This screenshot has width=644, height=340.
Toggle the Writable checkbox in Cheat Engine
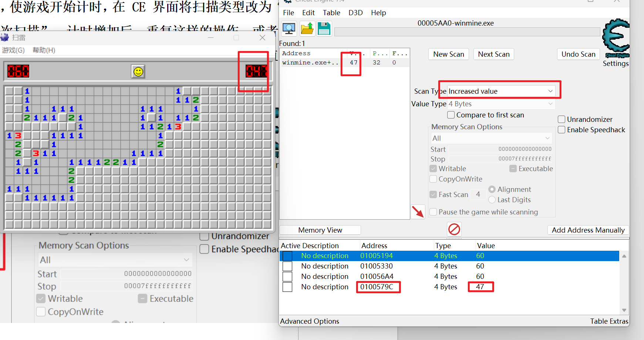[433, 169]
